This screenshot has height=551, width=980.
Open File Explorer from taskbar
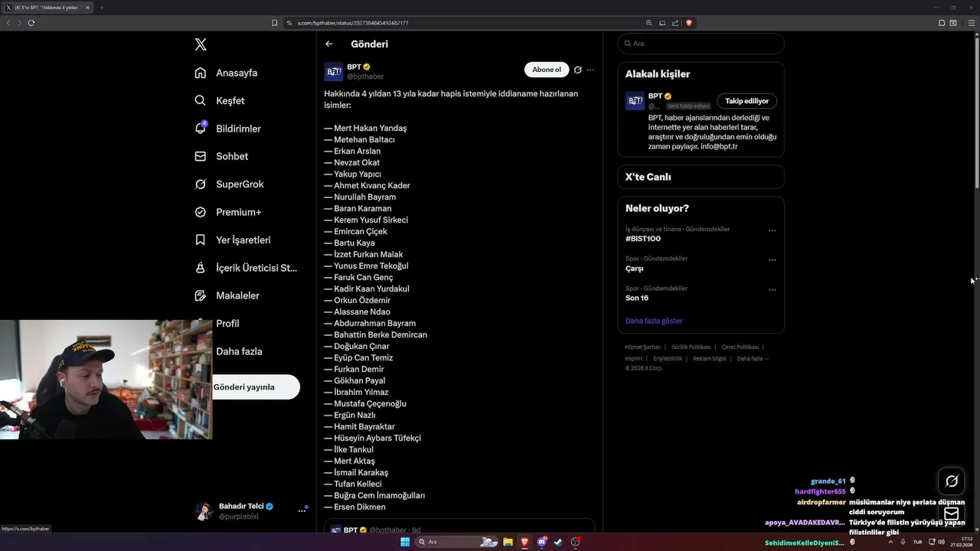[508, 542]
